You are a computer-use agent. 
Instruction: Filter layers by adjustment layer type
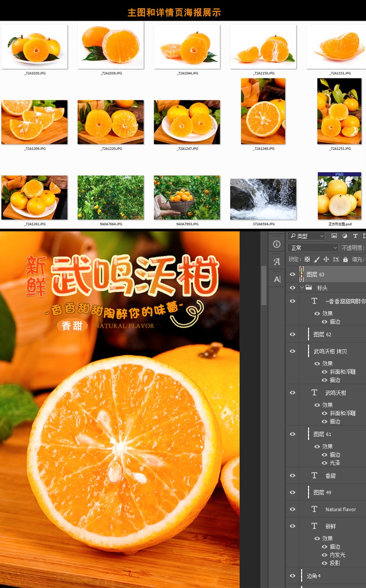345,236
